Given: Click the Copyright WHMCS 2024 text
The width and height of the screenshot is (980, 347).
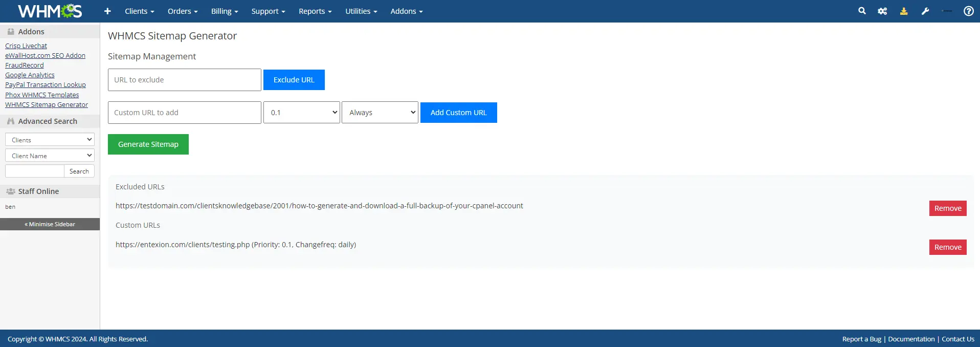Looking at the screenshot, I should 78,339.
